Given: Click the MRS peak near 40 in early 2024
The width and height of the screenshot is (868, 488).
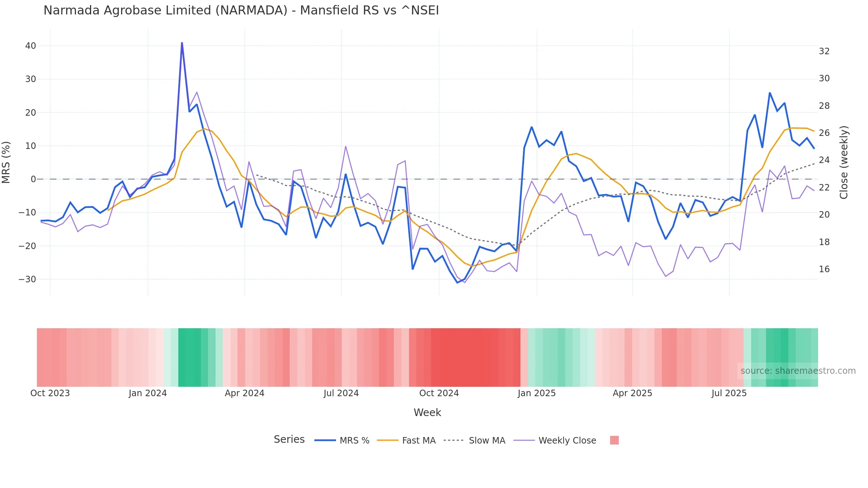Looking at the screenshot, I should 182,43.
